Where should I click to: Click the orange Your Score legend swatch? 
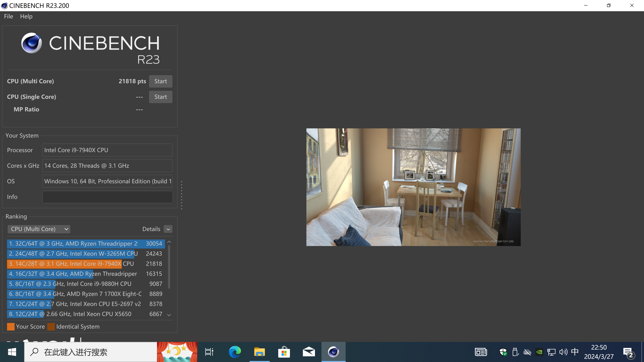point(11,326)
